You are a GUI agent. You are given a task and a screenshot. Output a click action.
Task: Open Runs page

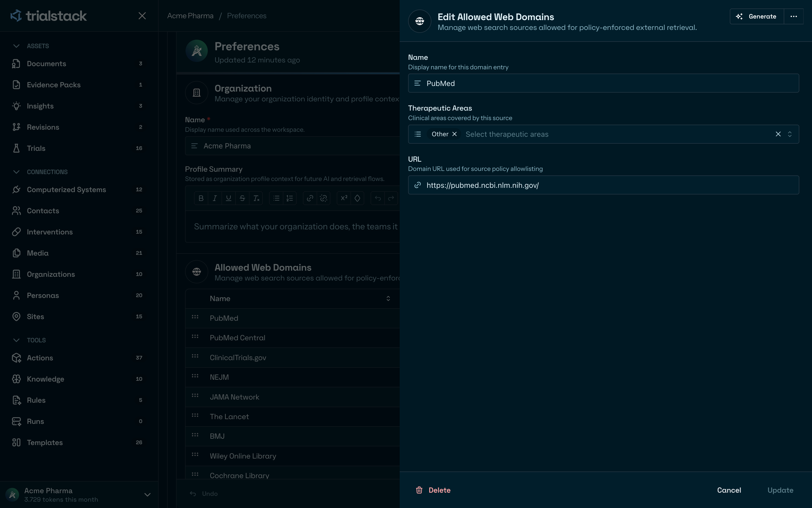(x=79, y=421)
